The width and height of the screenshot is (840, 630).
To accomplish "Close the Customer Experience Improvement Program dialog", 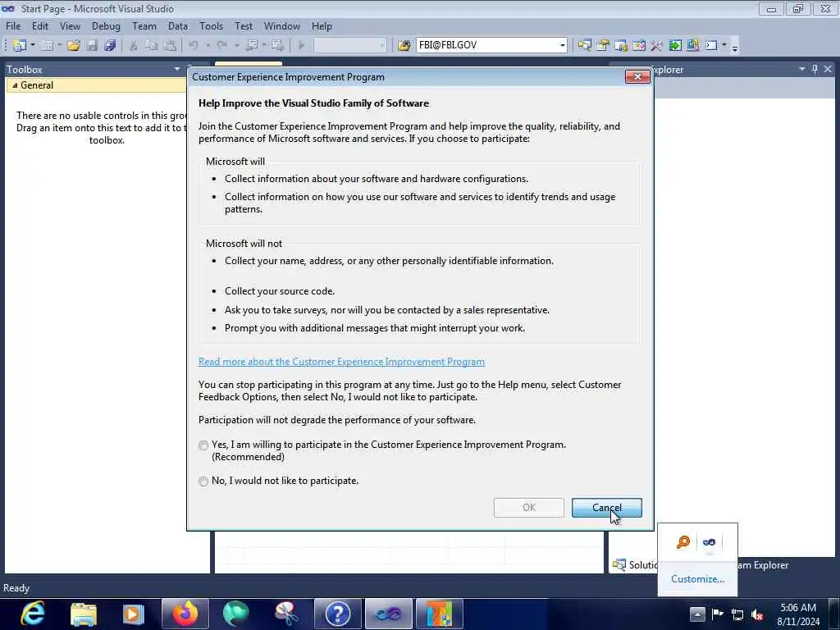I will pos(637,76).
